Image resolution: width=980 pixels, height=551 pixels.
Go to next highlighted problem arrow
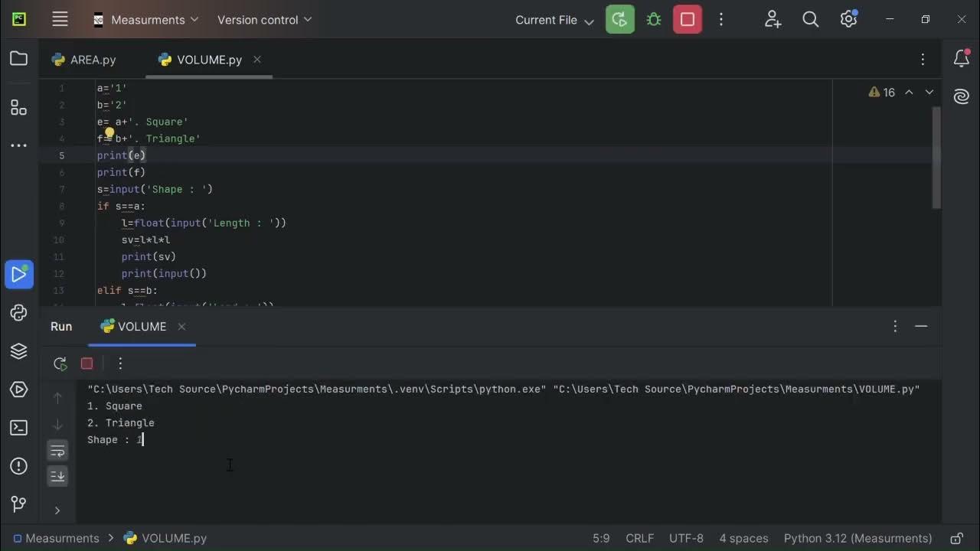tap(929, 93)
